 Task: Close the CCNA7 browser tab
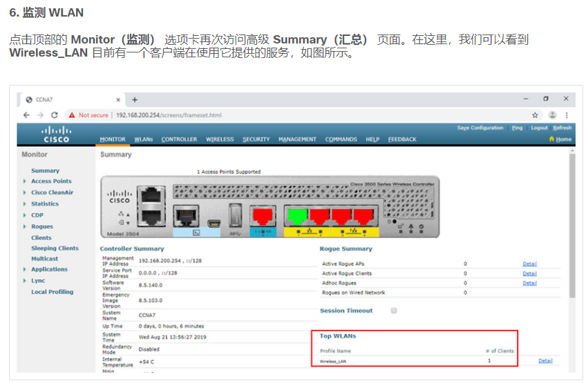[120, 99]
